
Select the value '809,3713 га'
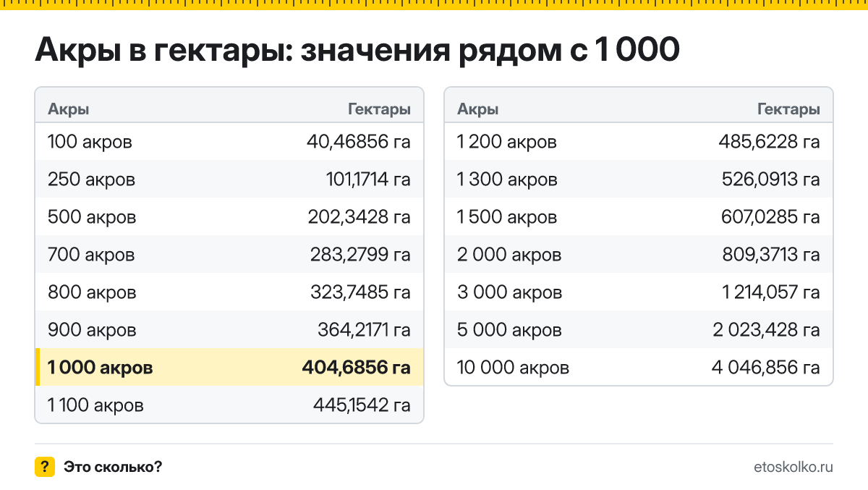[771, 255]
